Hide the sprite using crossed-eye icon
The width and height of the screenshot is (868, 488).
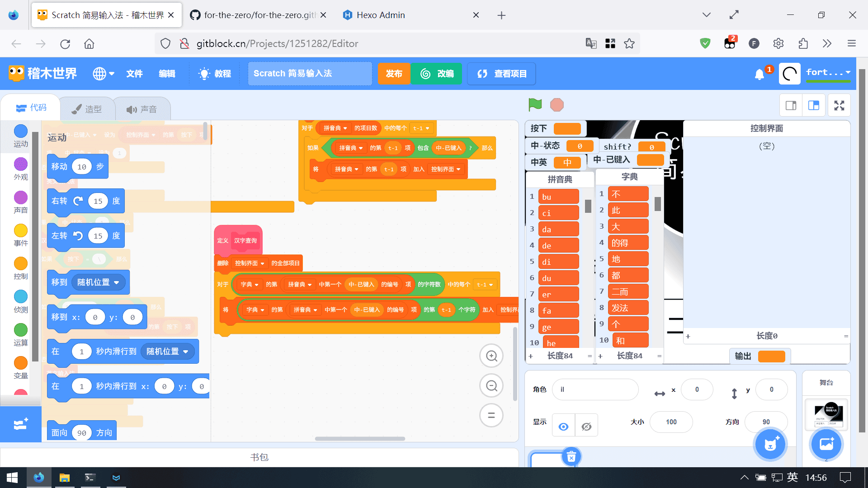tap(586, 426)
